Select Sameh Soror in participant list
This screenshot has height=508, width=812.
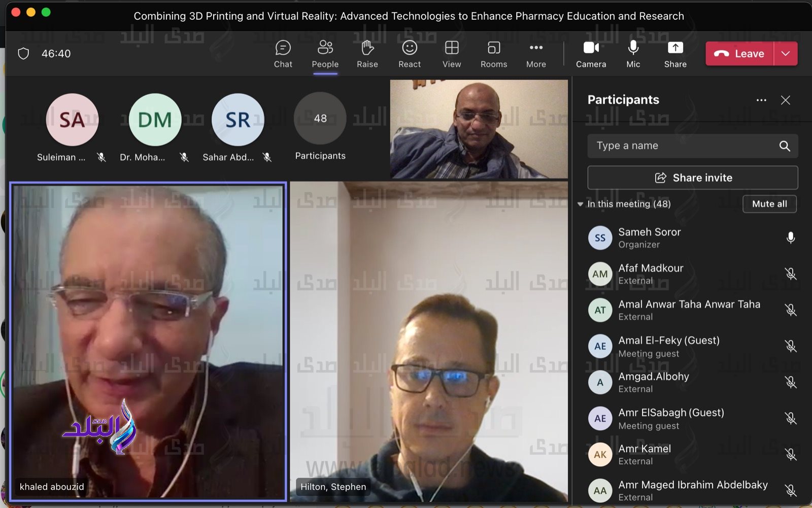[x=649, y=238]
